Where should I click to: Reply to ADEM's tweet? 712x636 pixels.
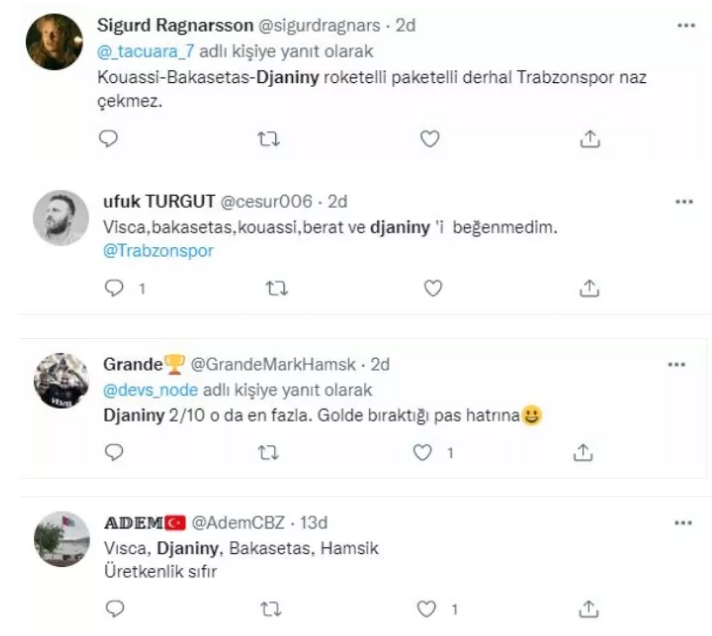[x=113, y=608]
